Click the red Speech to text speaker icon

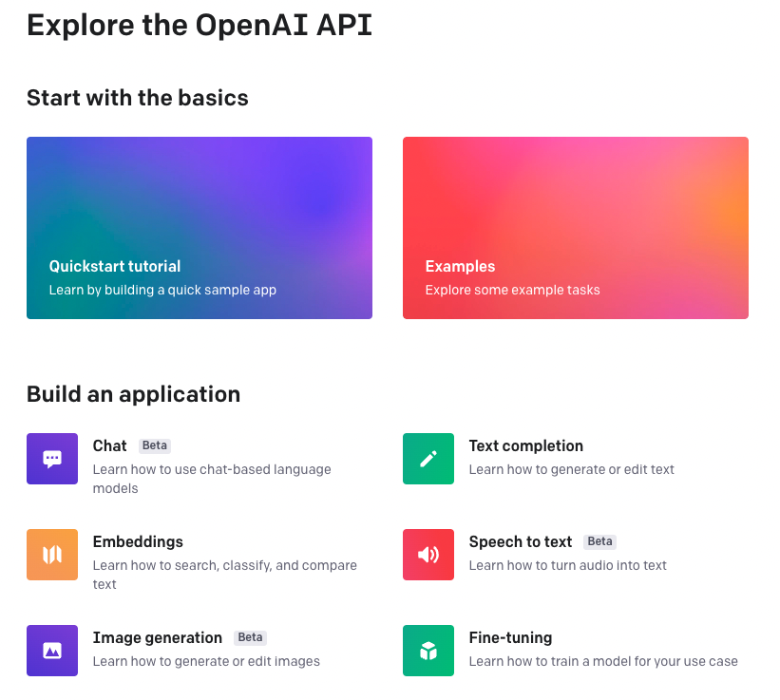coord(428,555)
